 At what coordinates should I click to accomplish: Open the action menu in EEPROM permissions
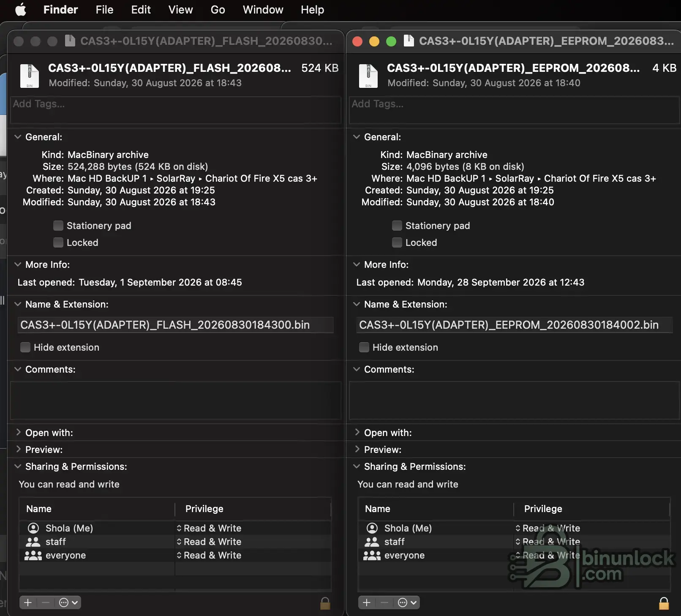pyautogui.click(x=407, y=602)
